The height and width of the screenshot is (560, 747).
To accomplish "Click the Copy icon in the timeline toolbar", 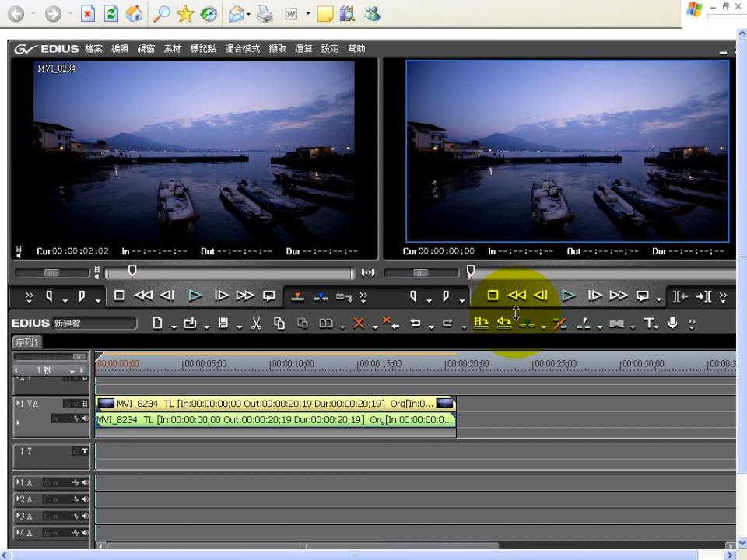I will tap(279, 323).
